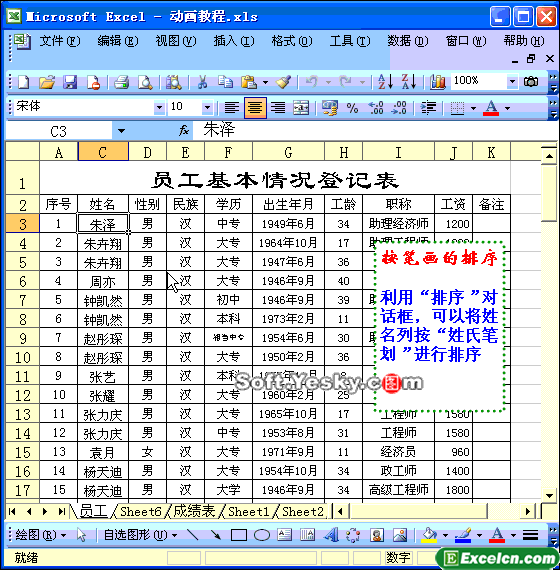The width and height of the screenshot is (560, 570).
Task: Save the workbook with the floppy disk icon
Action: pyautogui.click(x=70, y=82)
